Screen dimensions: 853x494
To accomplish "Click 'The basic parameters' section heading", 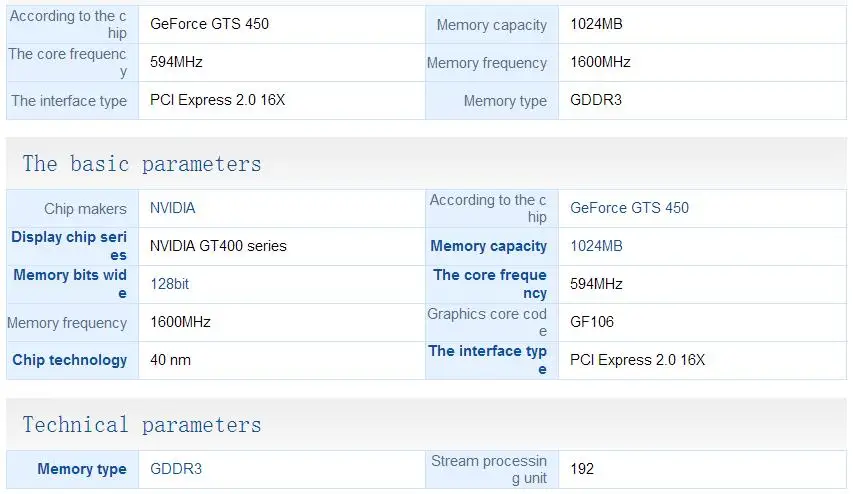I will tap(142, 164).
